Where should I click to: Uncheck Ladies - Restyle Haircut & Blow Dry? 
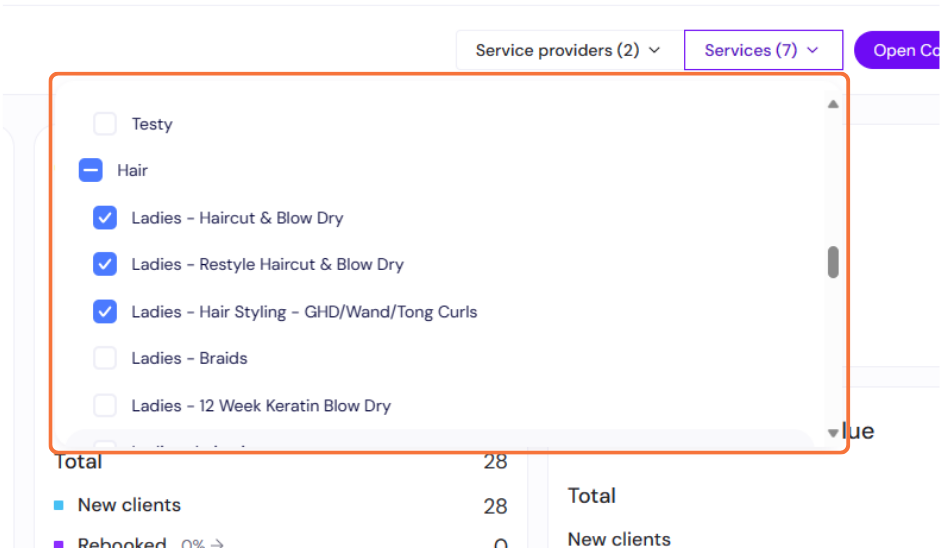(x=105, y=265)
